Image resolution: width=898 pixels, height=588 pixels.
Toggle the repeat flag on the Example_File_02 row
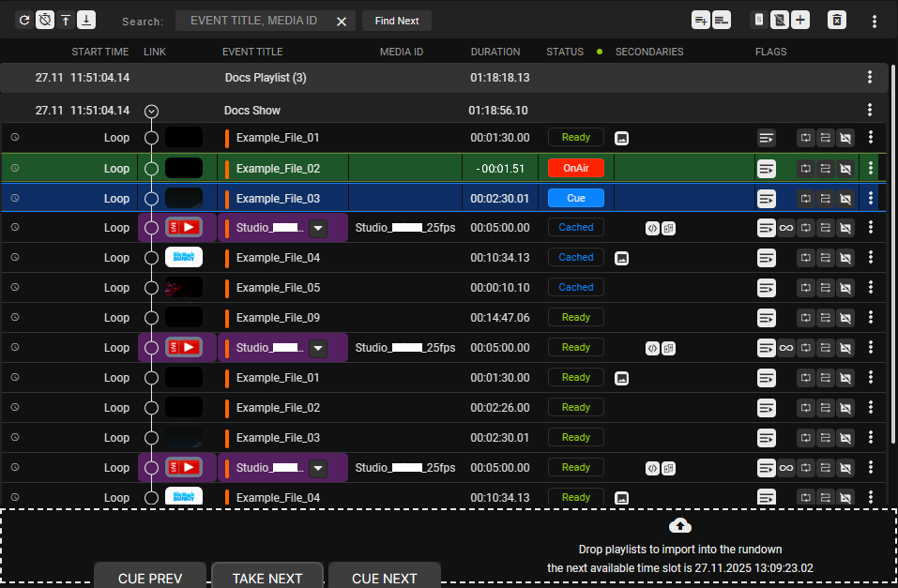(805, 168)
